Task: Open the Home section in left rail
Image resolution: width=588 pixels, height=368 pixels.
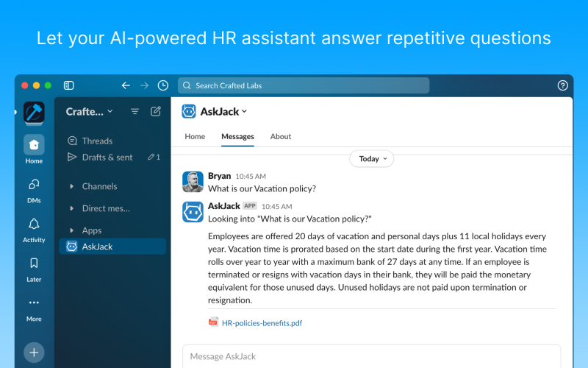Action: point(34,150)
